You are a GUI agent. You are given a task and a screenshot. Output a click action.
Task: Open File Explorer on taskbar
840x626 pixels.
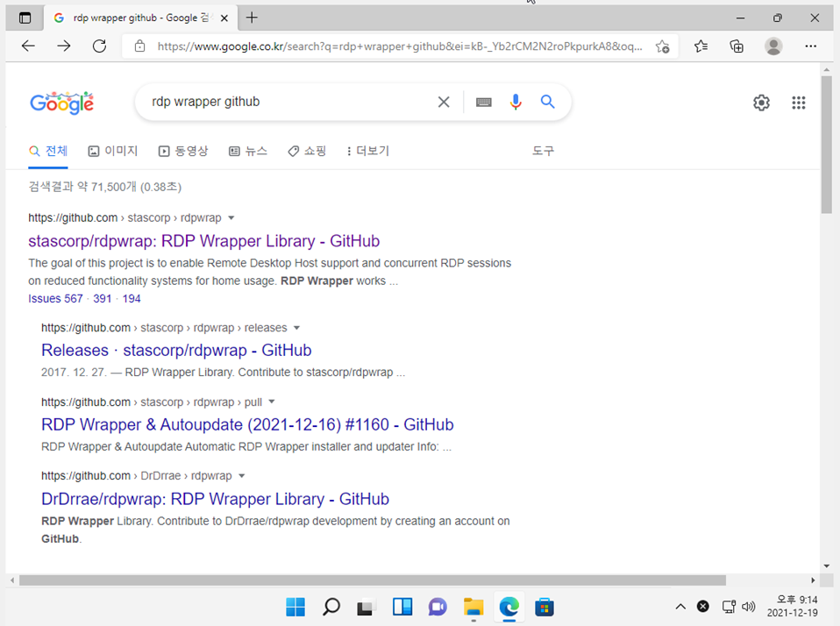[473, 607]
